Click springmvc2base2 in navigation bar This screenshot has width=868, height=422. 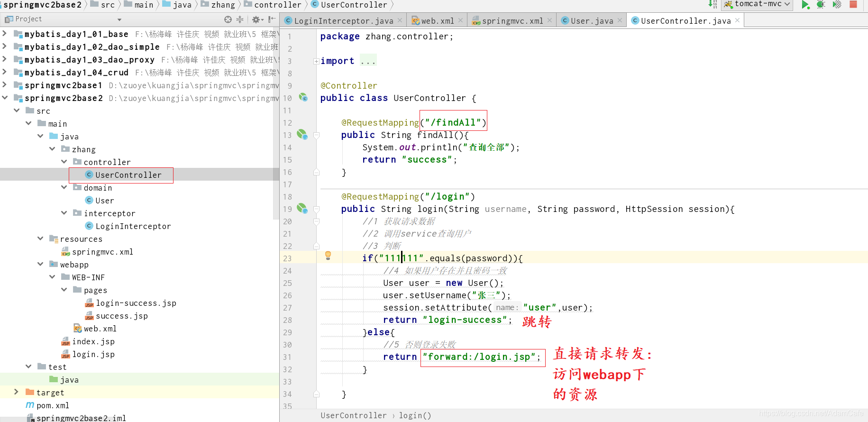tap(43, 5)
